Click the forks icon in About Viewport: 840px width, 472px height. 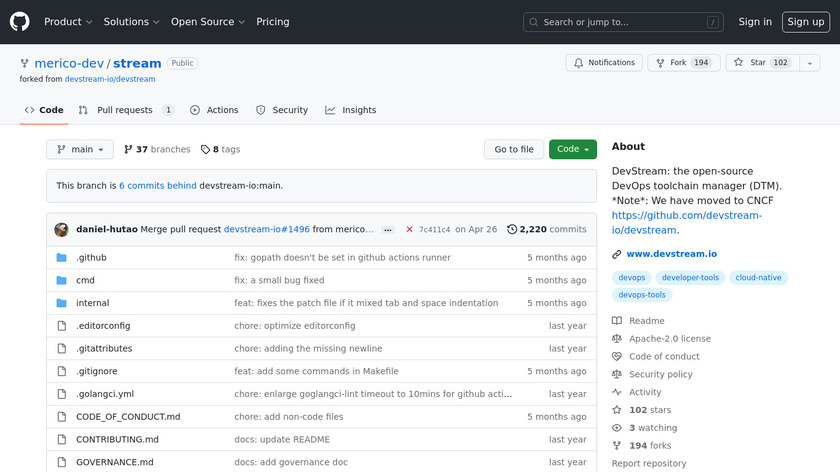(x=617, y=446)
